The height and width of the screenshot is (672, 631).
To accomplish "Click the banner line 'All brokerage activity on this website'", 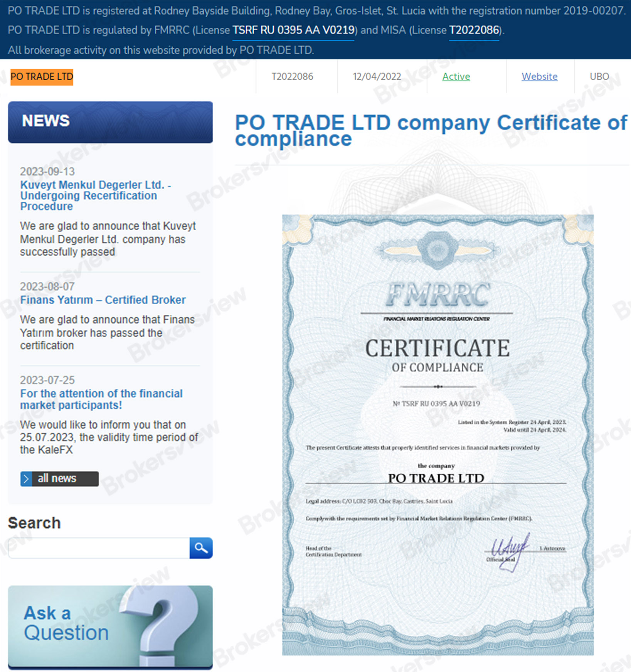I will (161, 50).
